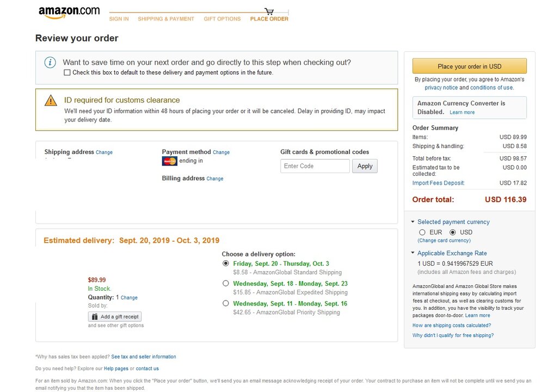560x392 pixels.
Task: Select USD payment currency
Action: [x=452, y=232]
